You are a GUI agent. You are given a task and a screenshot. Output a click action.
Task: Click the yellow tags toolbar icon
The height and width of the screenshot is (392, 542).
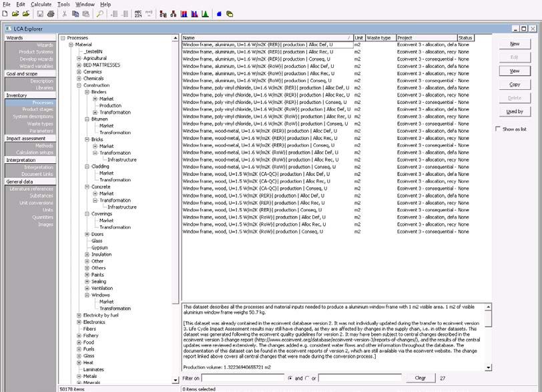pyautogui.click(x=230, y=14)
